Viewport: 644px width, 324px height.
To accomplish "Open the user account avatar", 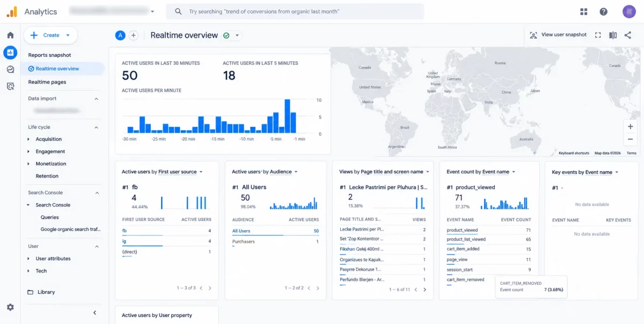I will [x=629, y=12].
